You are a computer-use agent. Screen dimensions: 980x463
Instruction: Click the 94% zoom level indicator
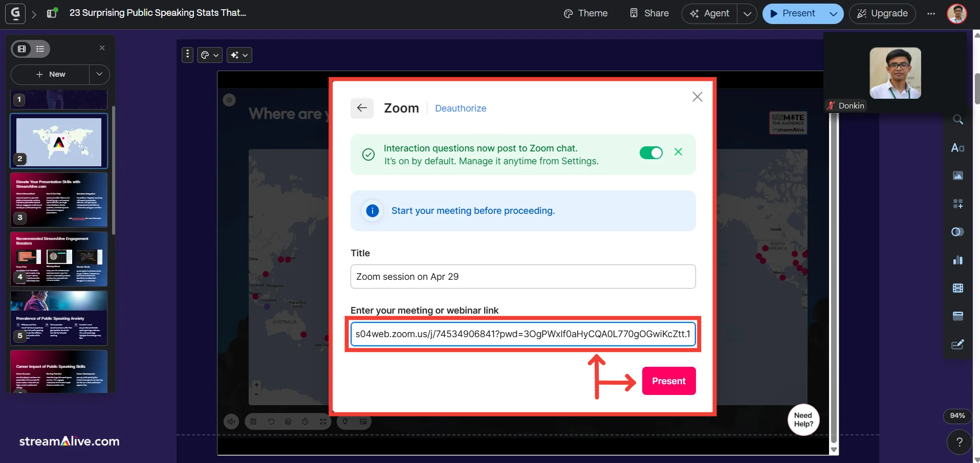pyautogui.click(x=957, y=416)
